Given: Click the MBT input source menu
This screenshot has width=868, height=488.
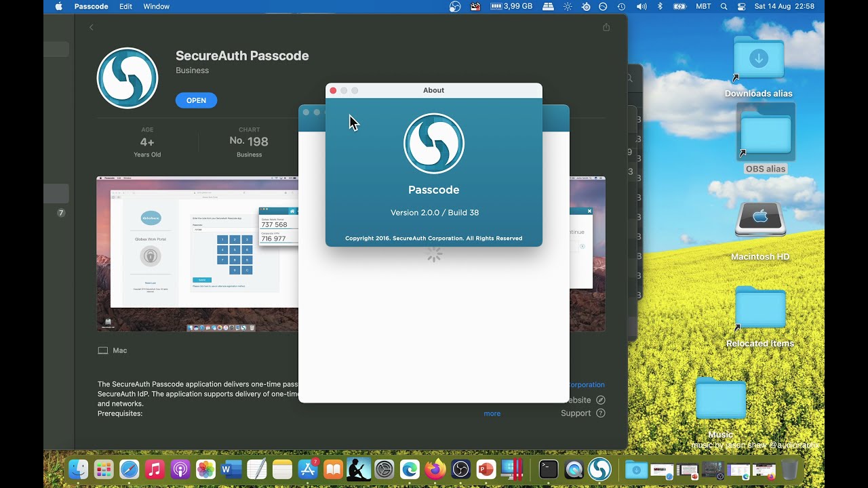Looking at the screenshot, I should click(x=703, y=6).
